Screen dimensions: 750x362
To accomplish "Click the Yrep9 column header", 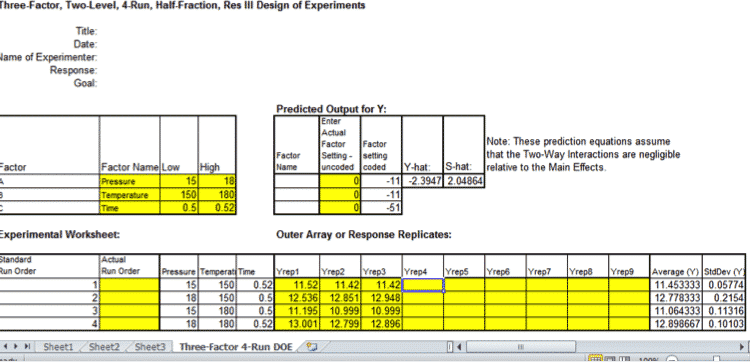I will 629,266.
